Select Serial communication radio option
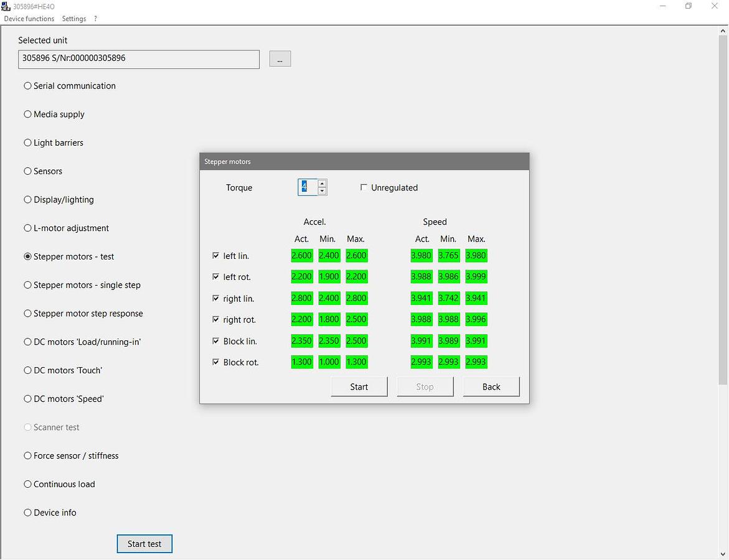Viewport: 729px width, 560px height. pyautogui.click(x=28, y=86)
